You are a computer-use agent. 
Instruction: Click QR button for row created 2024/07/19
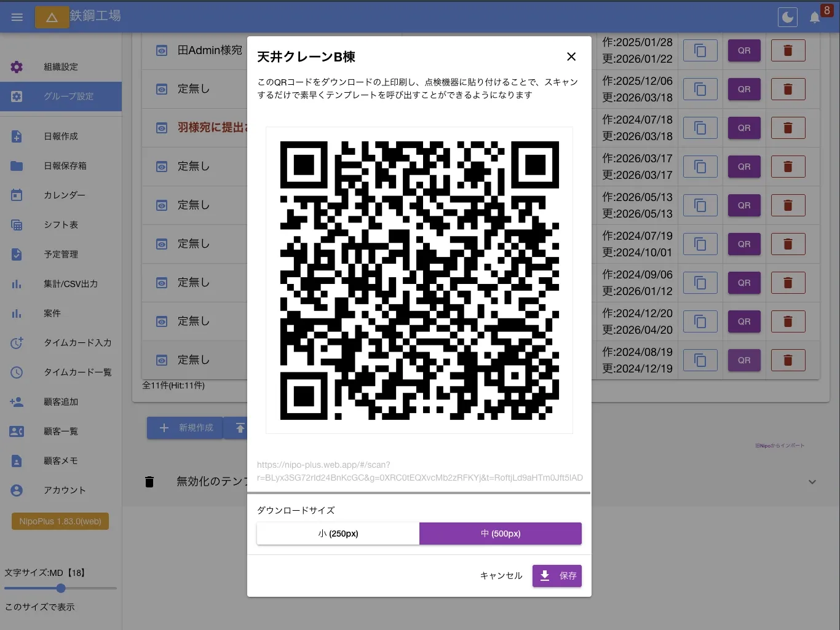(744, 244)
